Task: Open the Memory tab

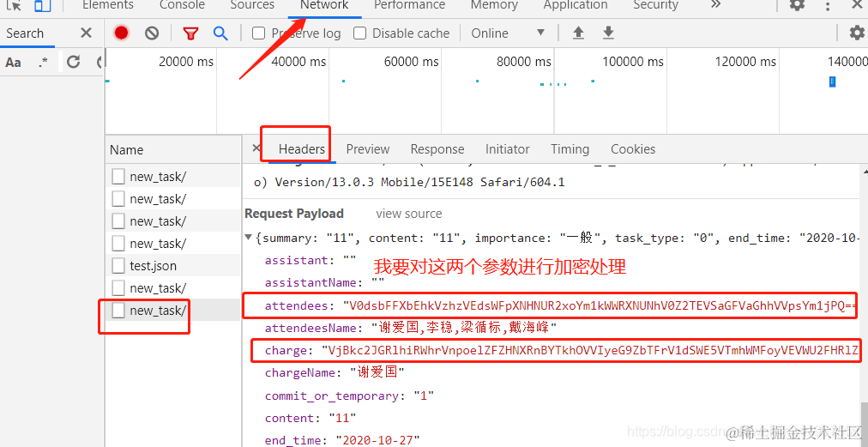Action: pyautogui.click(x=494, y=5)
